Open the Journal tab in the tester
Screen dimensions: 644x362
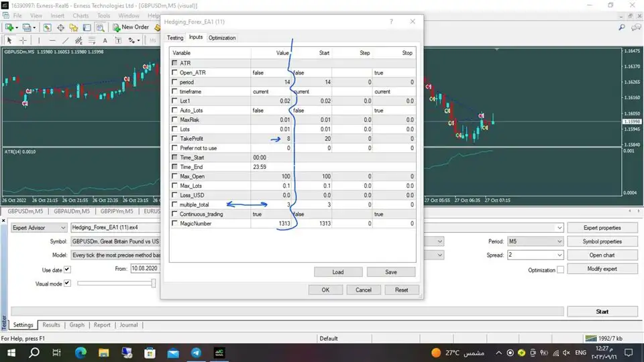click(129, 325)
